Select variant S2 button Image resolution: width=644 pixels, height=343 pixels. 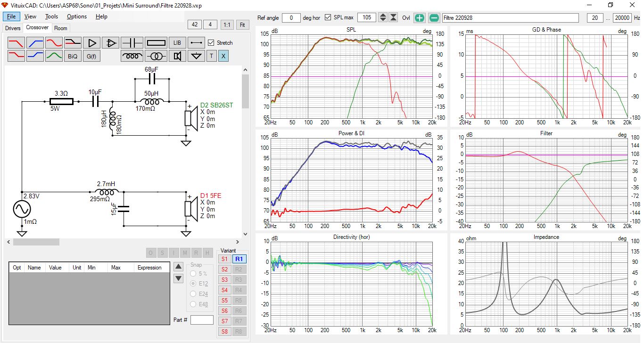224,269
